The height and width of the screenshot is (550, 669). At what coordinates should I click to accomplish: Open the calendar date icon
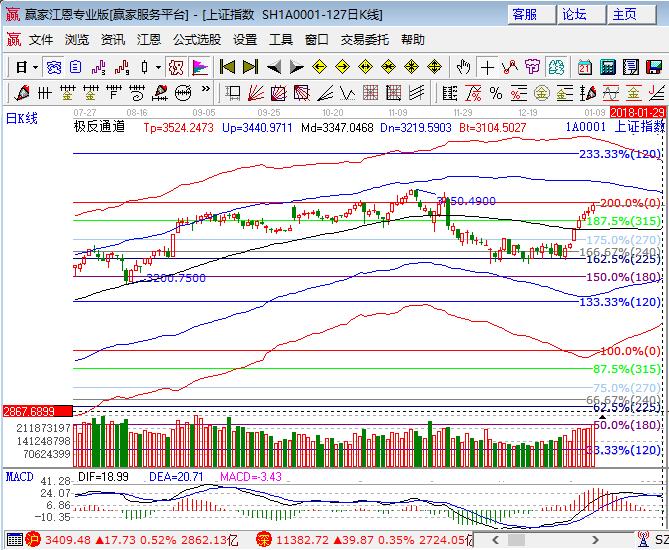(586, 67)
